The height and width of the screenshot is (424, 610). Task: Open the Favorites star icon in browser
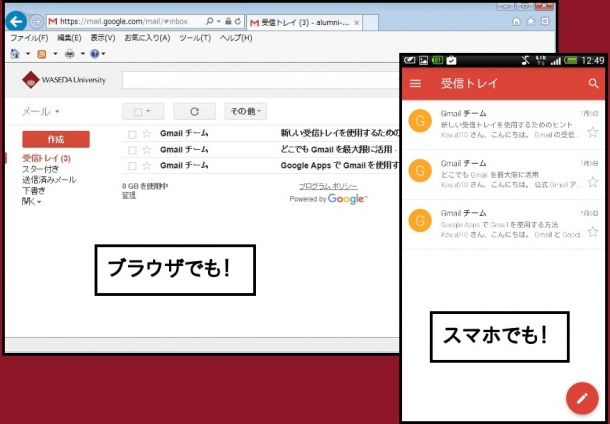(531, 21)
